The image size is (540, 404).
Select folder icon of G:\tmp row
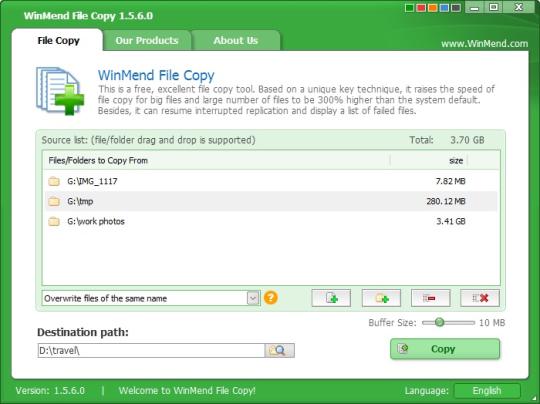[x=54, y=201]
